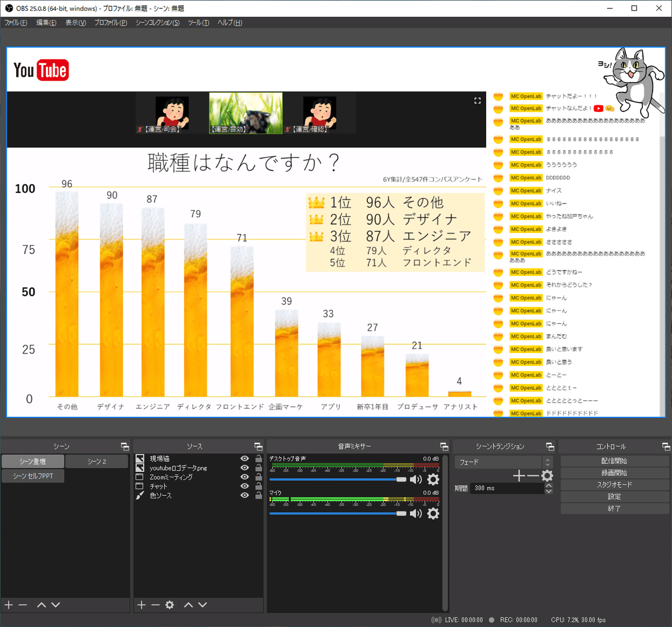Hide the Zoomミーティング source
The image size is (672, 627).
click(245, 477)
